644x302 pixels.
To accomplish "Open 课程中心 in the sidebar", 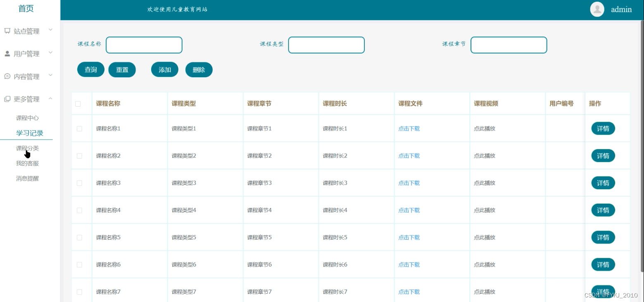I will (x=27, y=118).
